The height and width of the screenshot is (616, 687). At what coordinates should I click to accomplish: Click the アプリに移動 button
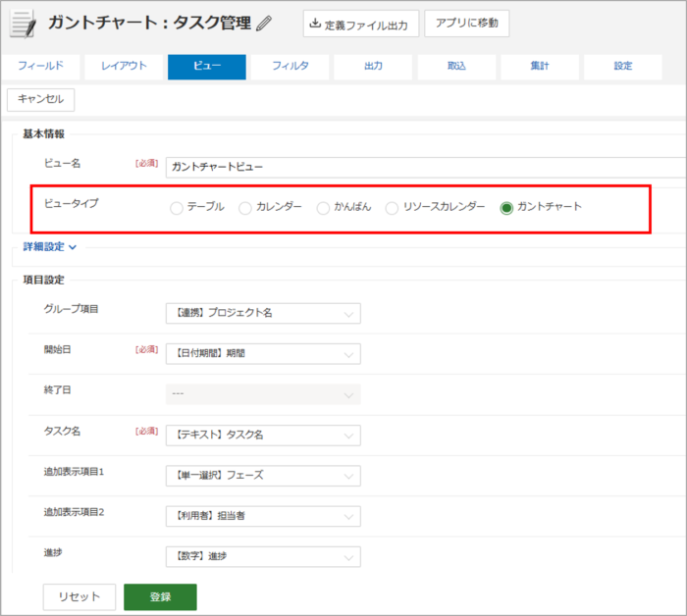[x=466, y=24]
